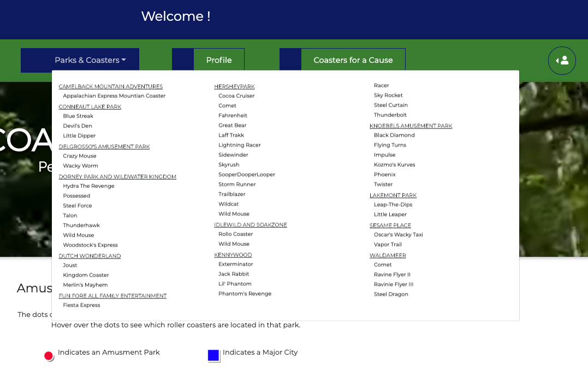Select Hydra The Revenge
Screen dimensions: 588x376
88,186
